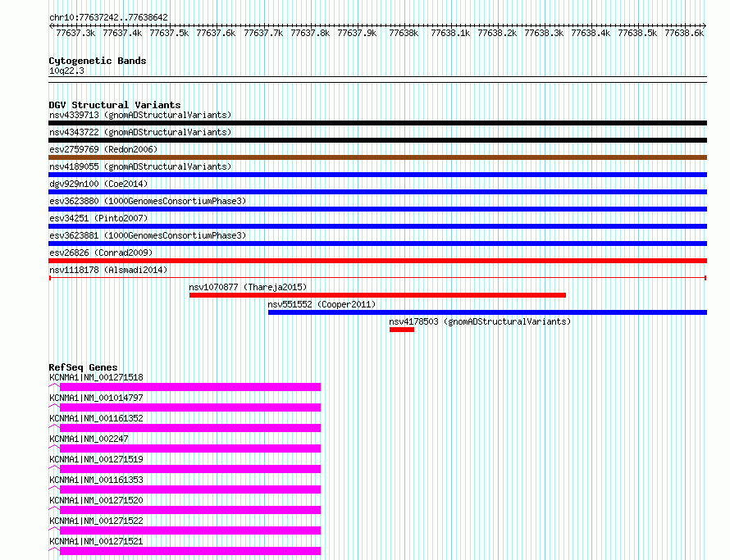Open nsv4189055 gnomAD variant label

[140, 166]
